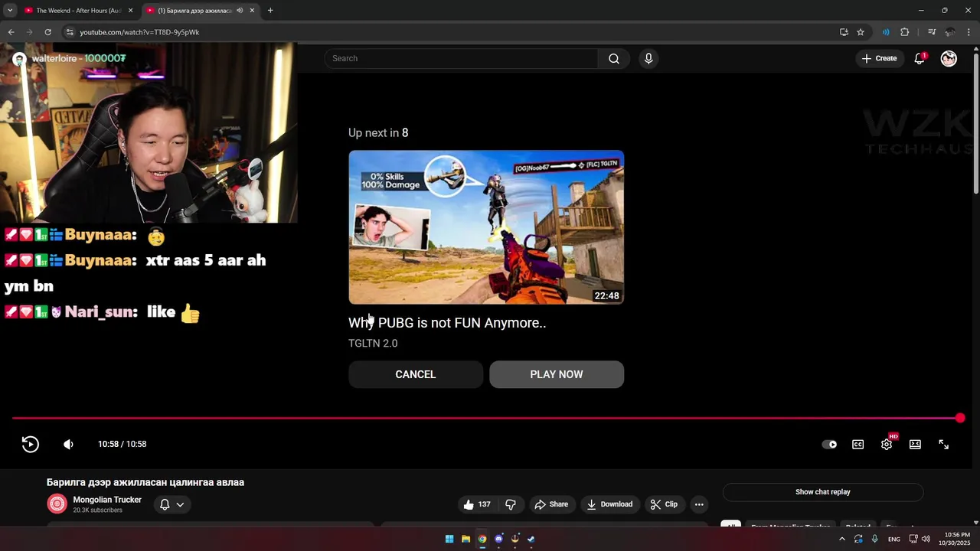Open File Explorer from taskbar
This screenshot has width=980, height=551.
[465, 540]
